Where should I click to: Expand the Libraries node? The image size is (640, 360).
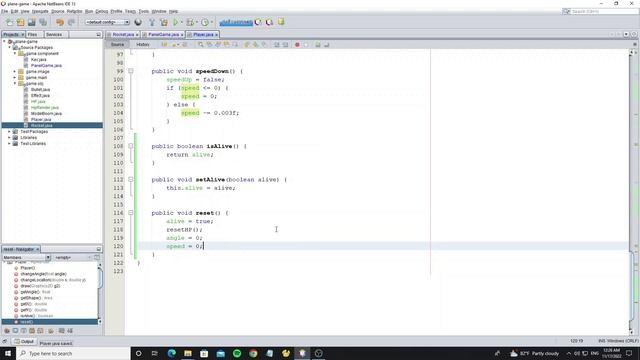click(x=10, y=138)
